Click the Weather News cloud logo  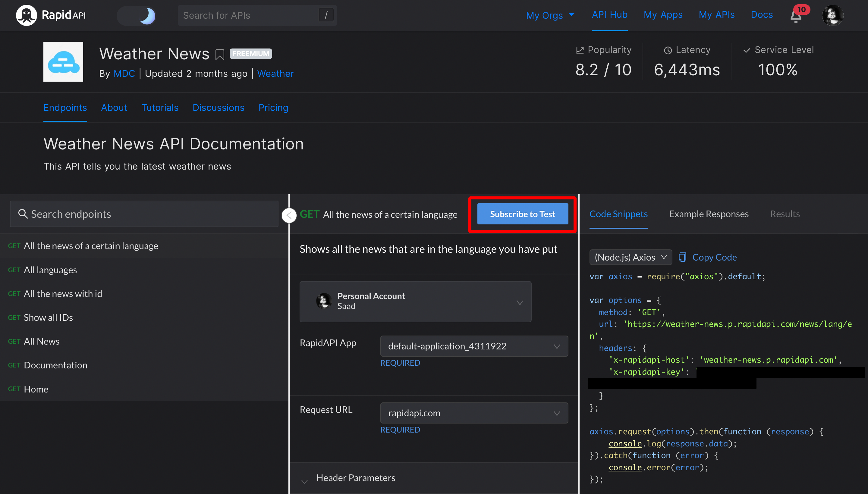[x=63, y=62]
